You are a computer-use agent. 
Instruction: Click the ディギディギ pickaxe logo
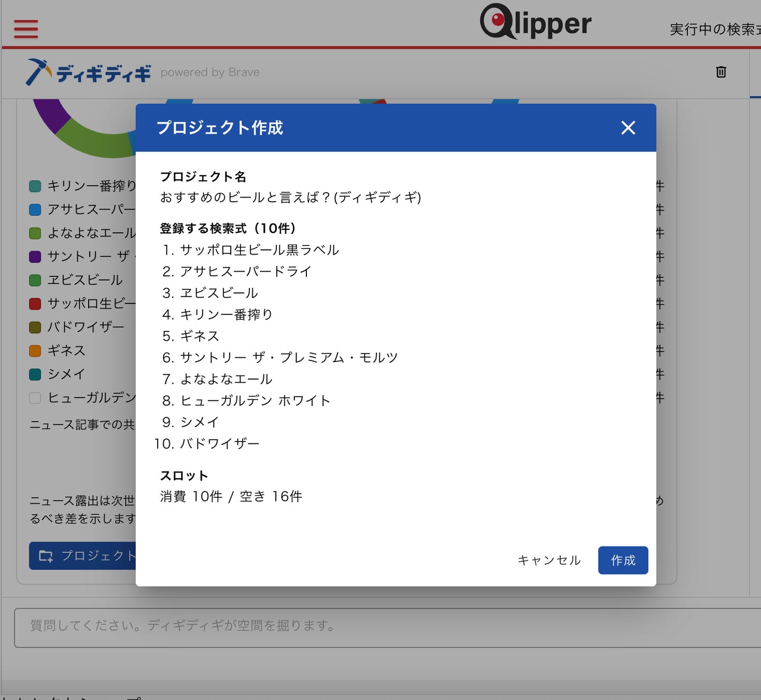(x=88, y=73)
